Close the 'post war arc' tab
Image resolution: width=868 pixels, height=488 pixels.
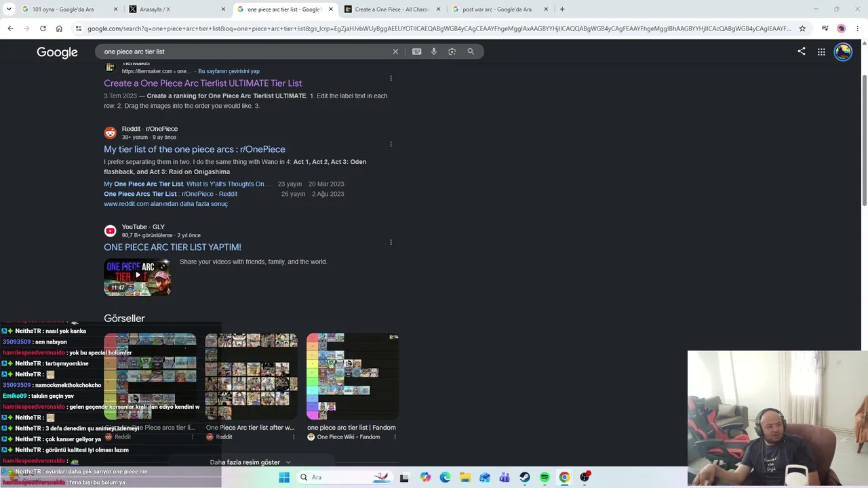coord(546,9)
